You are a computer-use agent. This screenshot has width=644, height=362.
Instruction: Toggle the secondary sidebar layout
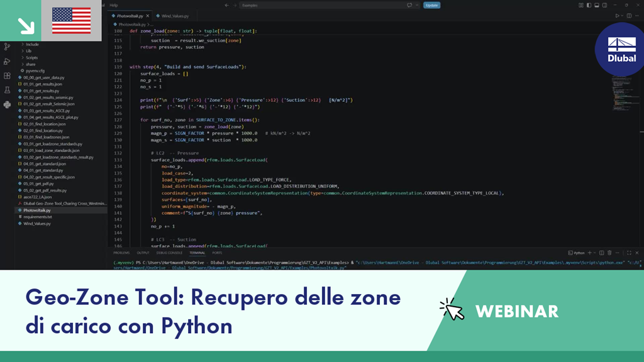[604, 5]
